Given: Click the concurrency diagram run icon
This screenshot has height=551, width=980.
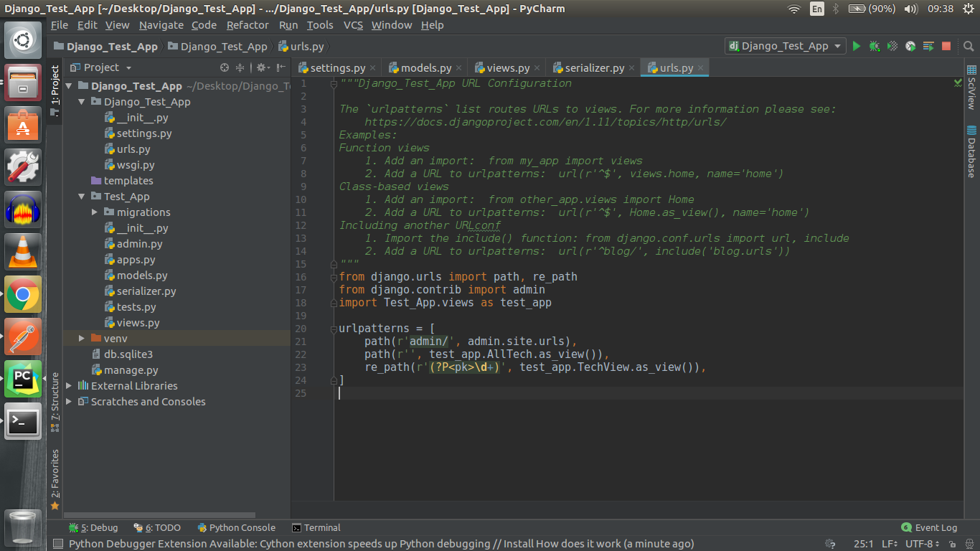Looking at the screenshot, I should click(x=928, y=46).
